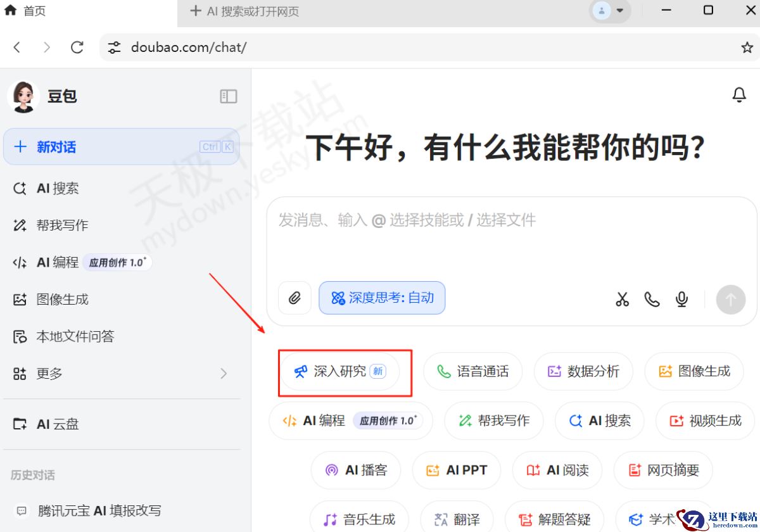Screen dimensions: 760x532
Task: Click the 豆包 avatar picture
Action: point(23,96)
